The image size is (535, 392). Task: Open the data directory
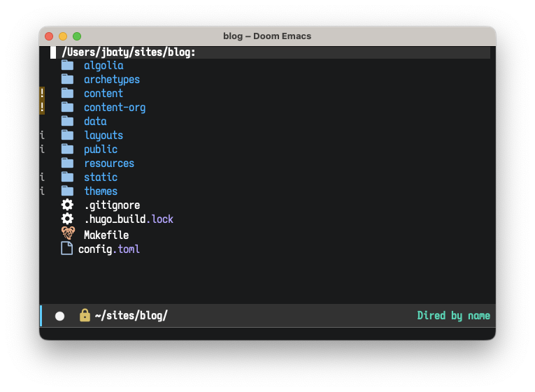tap(95, 122)
